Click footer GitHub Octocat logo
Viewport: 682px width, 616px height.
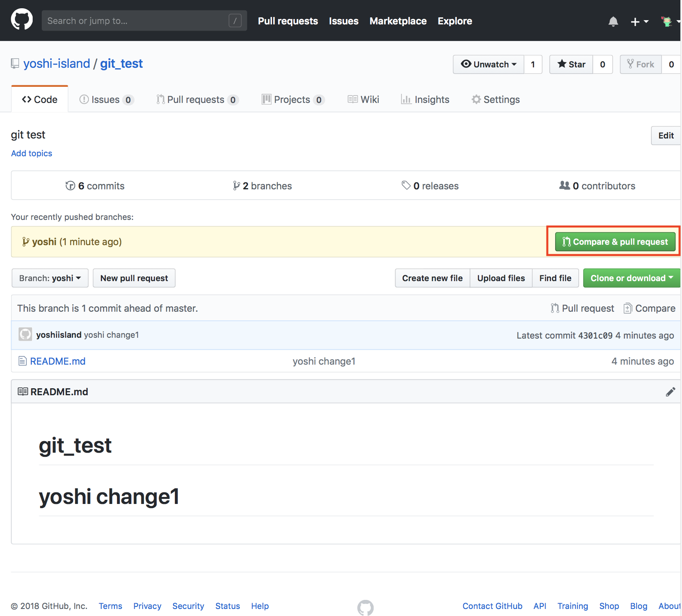[365, 607]
